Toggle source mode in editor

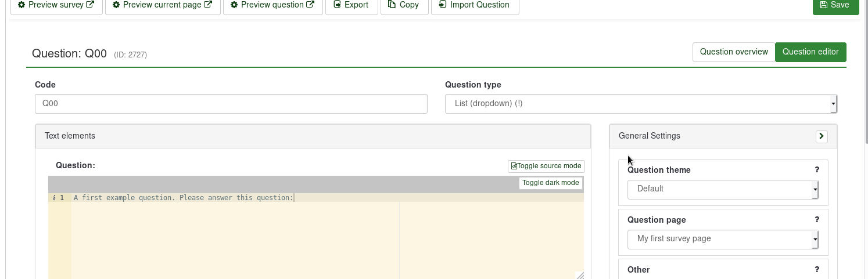point(546,166)
